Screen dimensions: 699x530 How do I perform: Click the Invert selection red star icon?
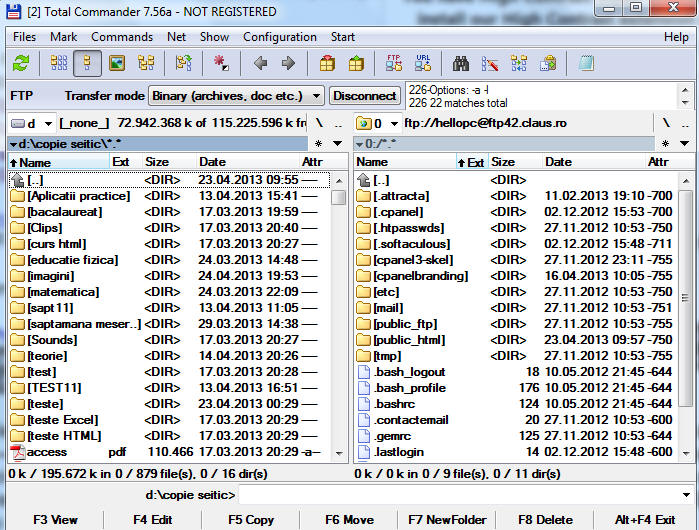221,64
